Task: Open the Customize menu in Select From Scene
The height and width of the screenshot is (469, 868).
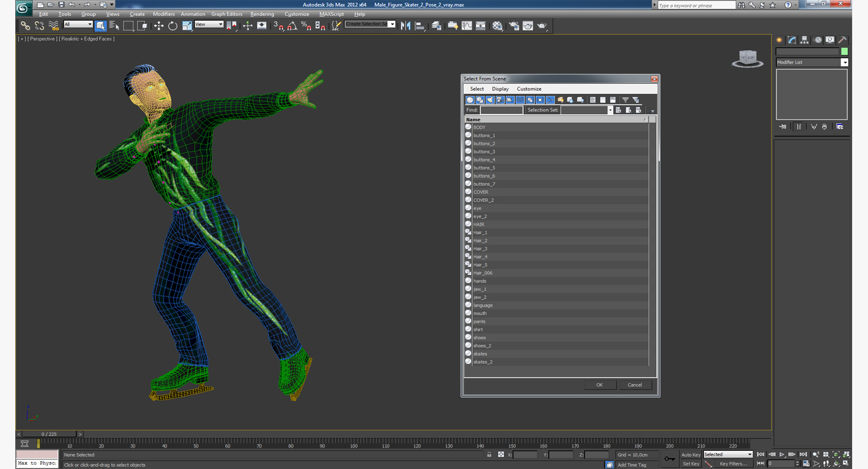Action: pos(529,89)
